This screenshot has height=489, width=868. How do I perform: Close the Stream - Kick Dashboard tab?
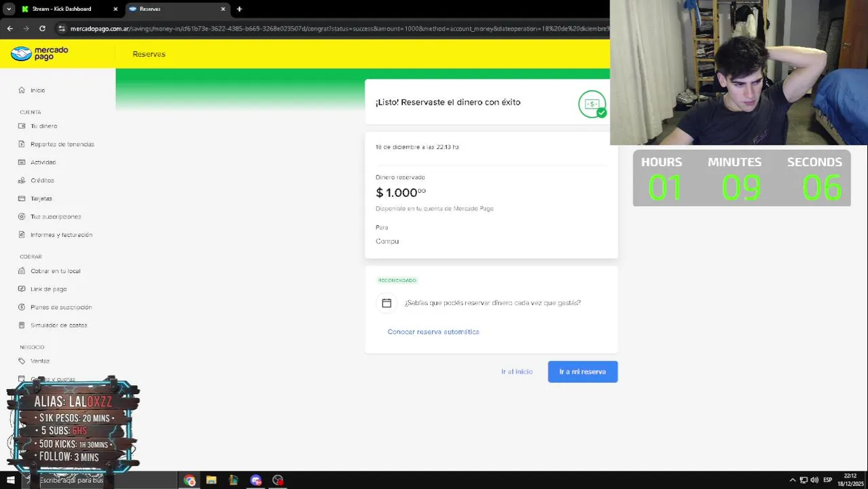tap(115, 9)
